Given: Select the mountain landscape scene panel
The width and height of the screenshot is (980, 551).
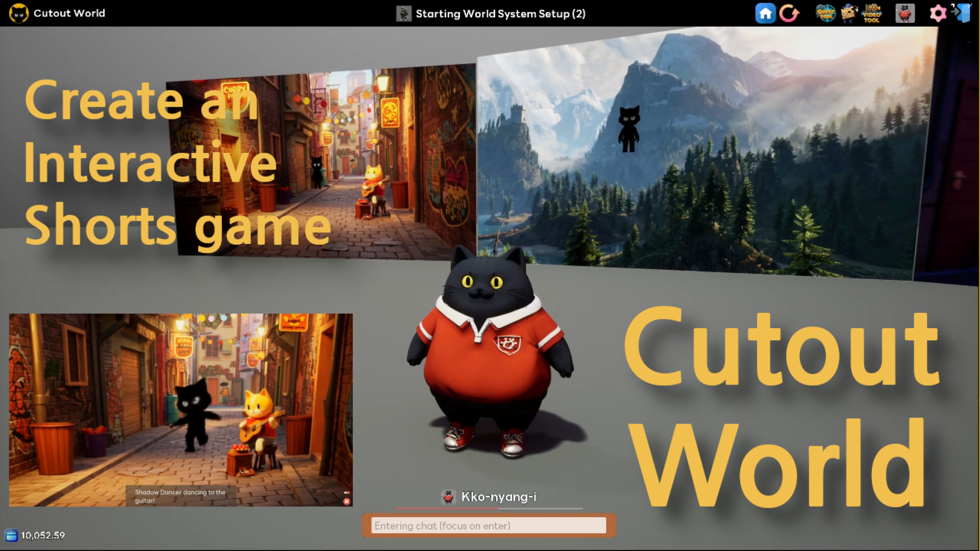Looking at the screenshot, I should point(704,153).
